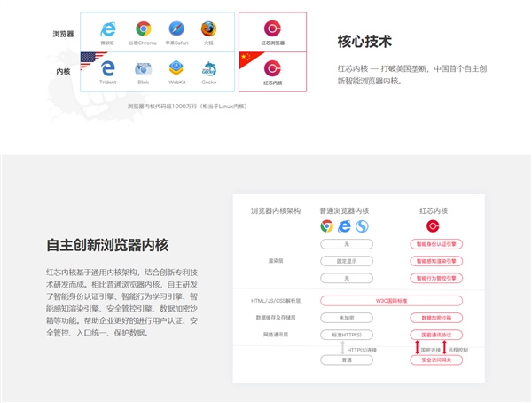
Task: Select the 苹果Safari compass icon
Action: (x=176, y=29)
